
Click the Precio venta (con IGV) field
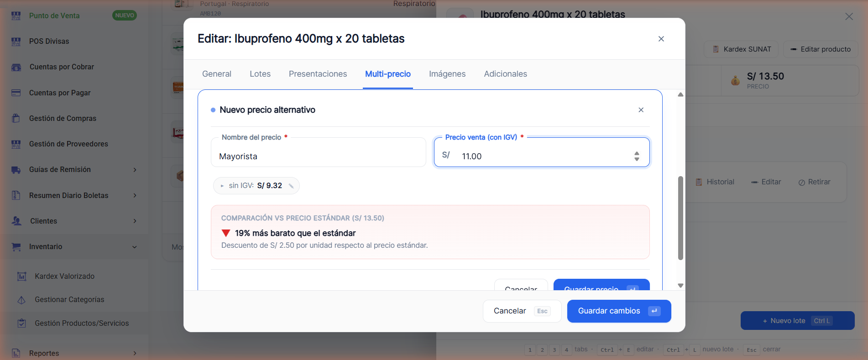click(x=542, y=152)
